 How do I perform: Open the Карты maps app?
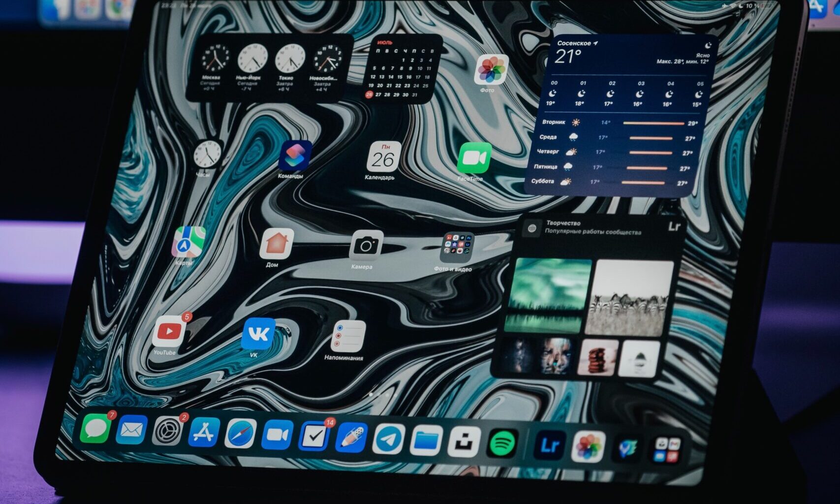point(188,242)
